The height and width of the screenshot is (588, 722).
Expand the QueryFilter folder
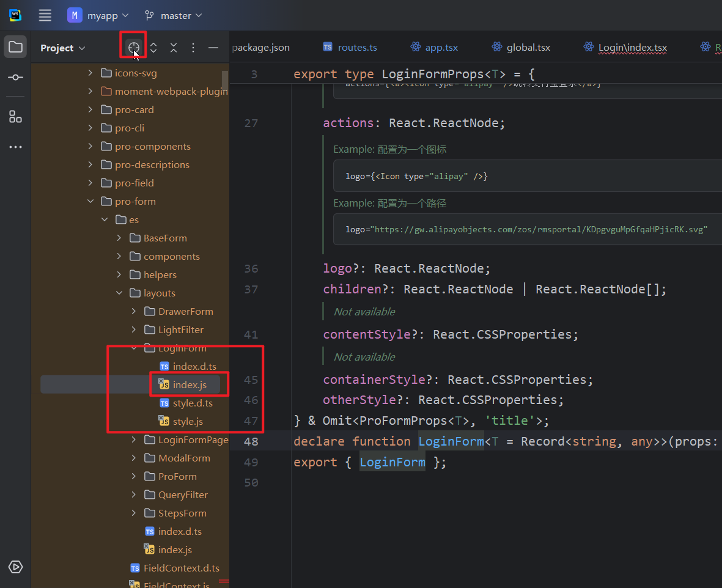(133, 494)
